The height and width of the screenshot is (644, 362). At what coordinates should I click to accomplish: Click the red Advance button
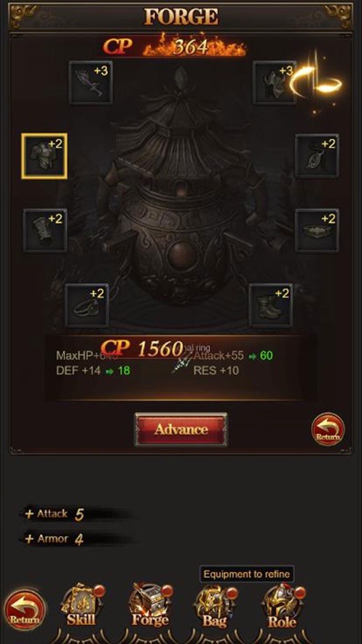[x=181, y=430]
